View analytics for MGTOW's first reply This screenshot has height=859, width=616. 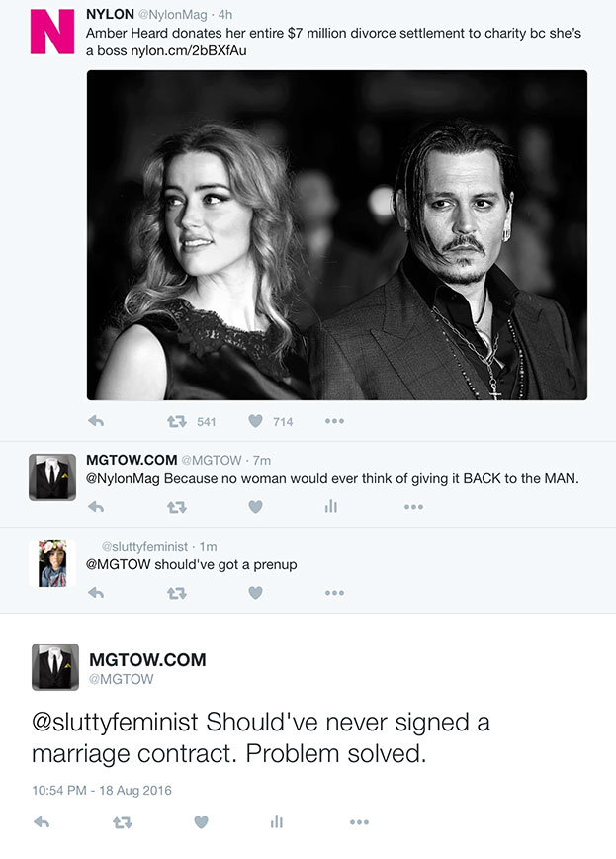pos(331,507)
